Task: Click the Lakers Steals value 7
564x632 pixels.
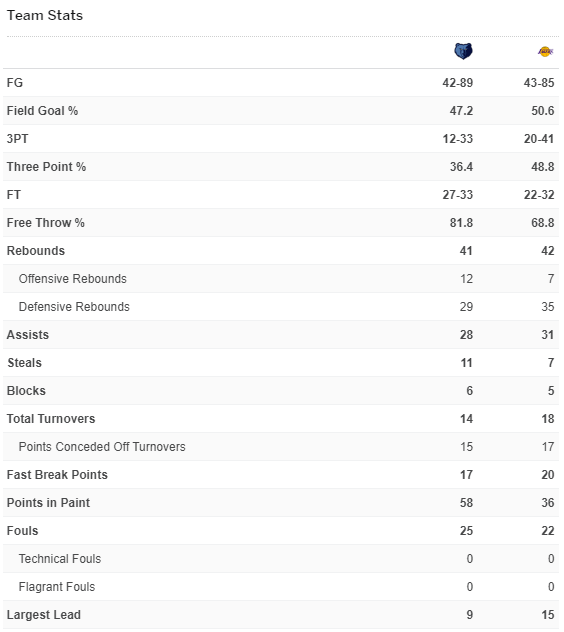Action: tap(551, 363)
